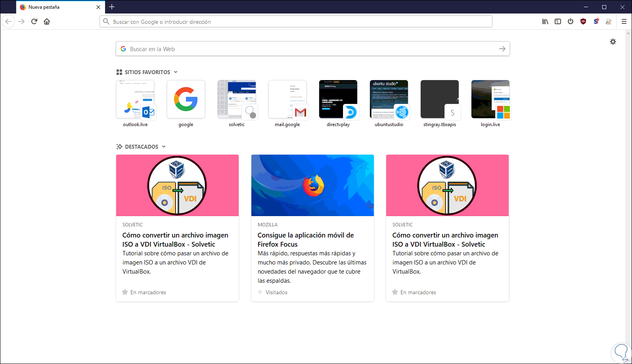Submit web search with arrow button

click(x=502, y=49)
